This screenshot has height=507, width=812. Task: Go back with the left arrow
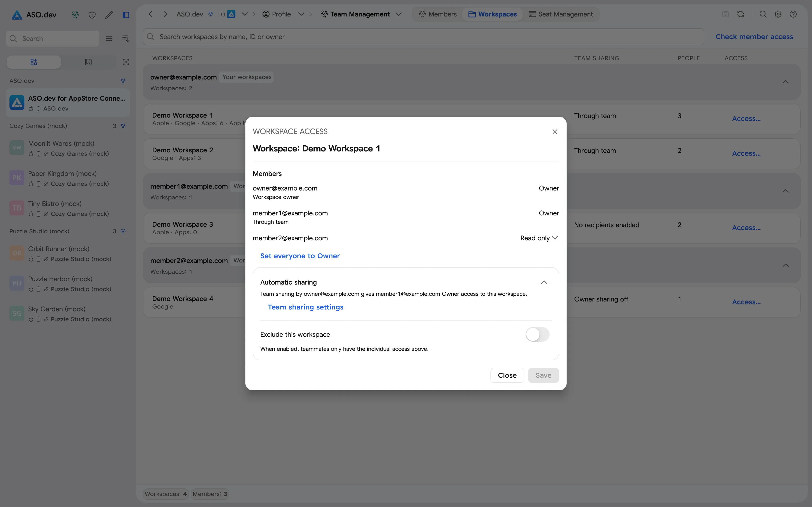point(150,14)
